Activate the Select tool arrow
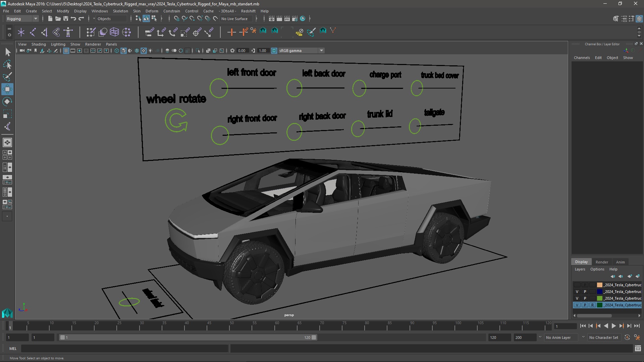644x362 pixels. point(7,52)
